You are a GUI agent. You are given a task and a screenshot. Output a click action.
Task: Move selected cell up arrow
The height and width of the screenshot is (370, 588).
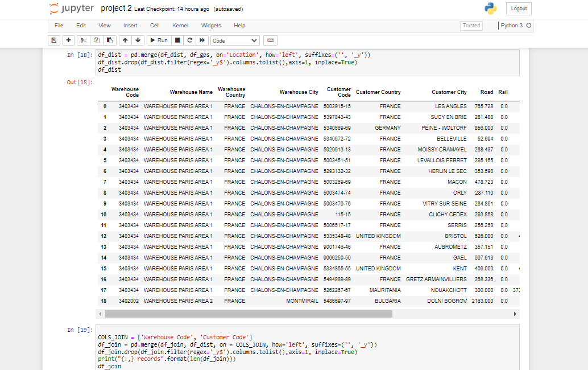(125, 40)
